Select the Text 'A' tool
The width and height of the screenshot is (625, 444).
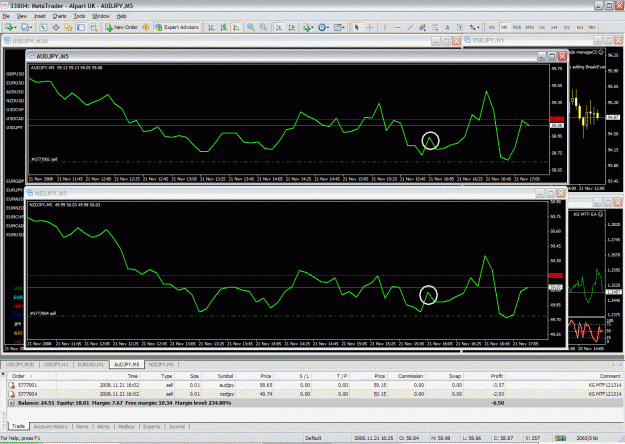(x=447, y=27)
